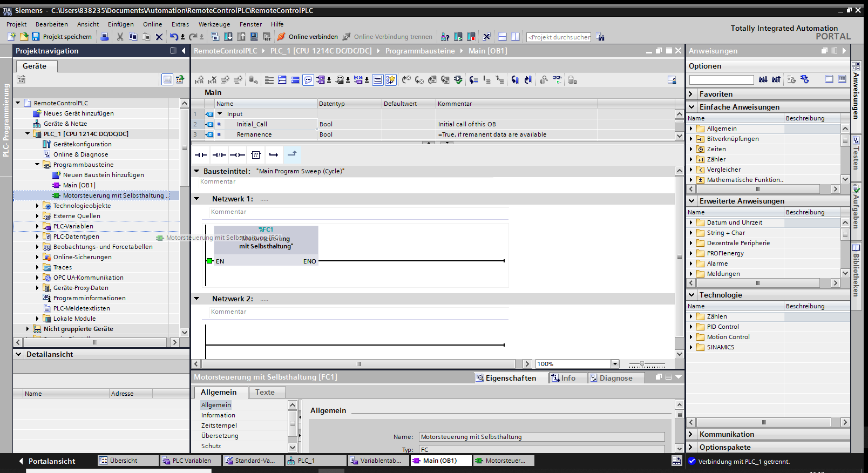This screenshot has height=473, width=868.
Task: Toggle network comments display icon
Action: pyautogui.click(x=378, y=80)
